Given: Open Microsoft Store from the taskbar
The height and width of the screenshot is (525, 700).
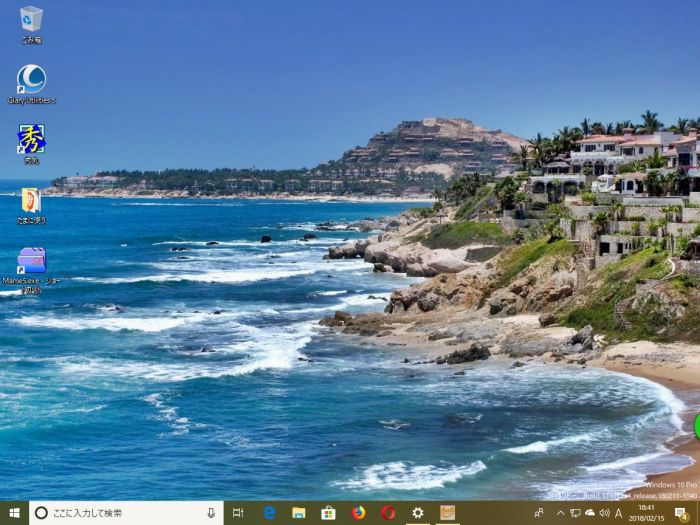Looking at the screenshot, I should click(328, 512).
